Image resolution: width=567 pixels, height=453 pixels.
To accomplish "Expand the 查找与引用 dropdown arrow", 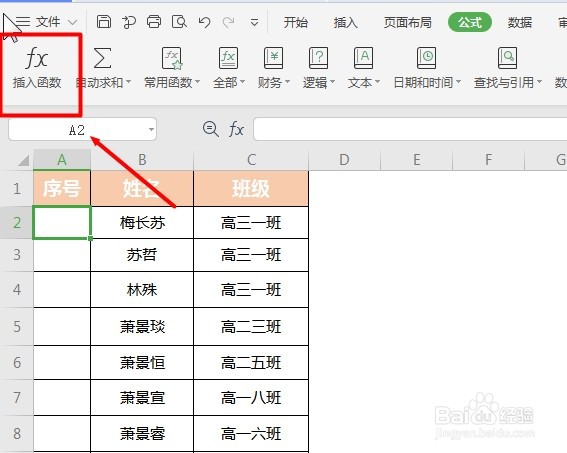I will tap(539, 82).
